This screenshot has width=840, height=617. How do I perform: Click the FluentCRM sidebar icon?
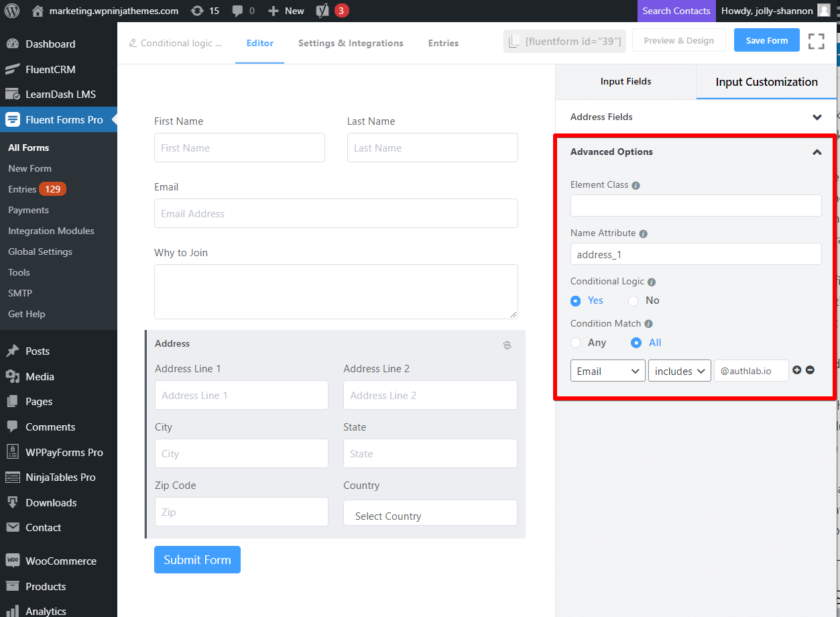coord(12,69)
